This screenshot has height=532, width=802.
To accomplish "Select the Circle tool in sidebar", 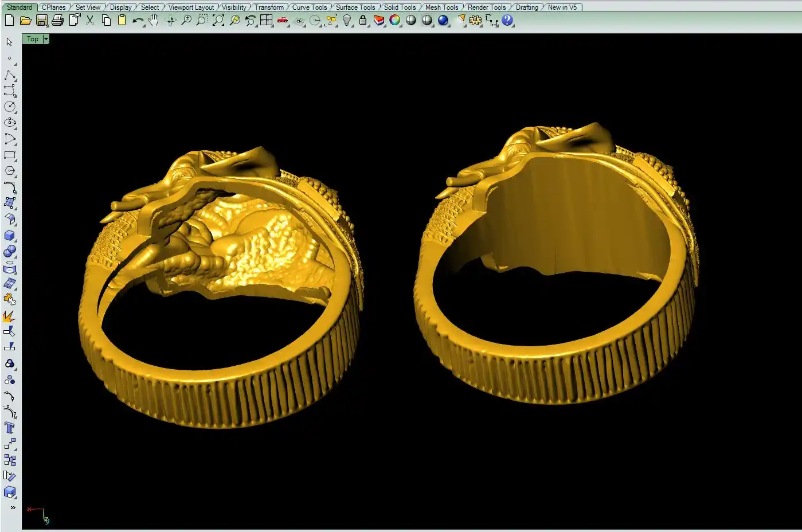I will [10, 107].
